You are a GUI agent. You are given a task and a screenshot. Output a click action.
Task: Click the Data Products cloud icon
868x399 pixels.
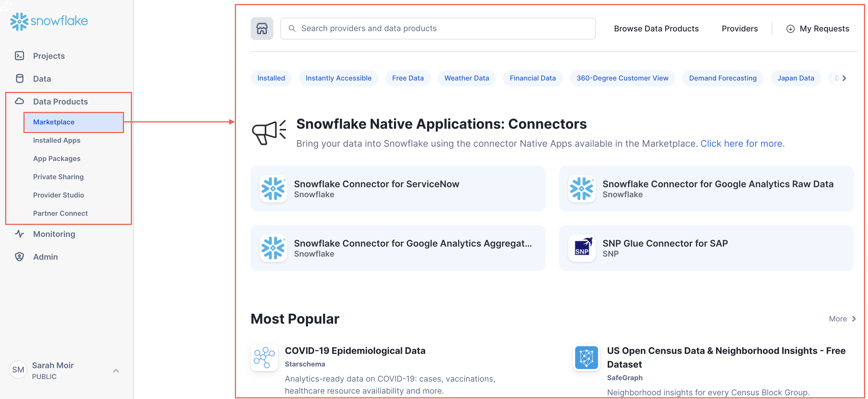[19, 101]
